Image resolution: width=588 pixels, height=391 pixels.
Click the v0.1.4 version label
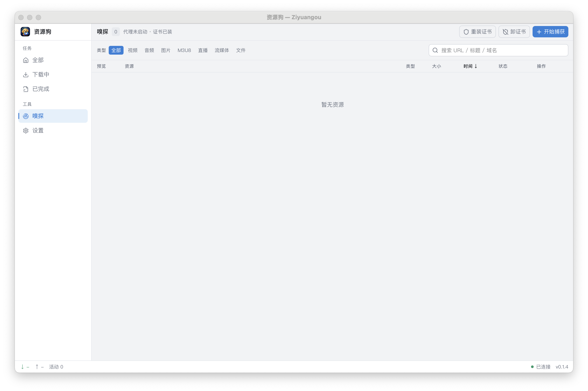click(562, 367)
